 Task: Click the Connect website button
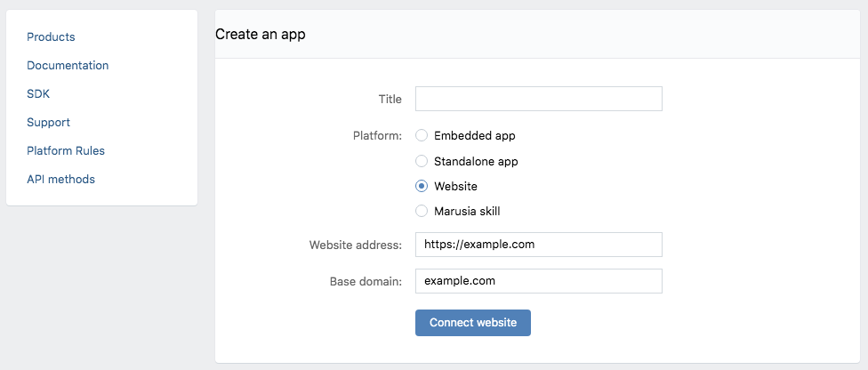[473, 322]
